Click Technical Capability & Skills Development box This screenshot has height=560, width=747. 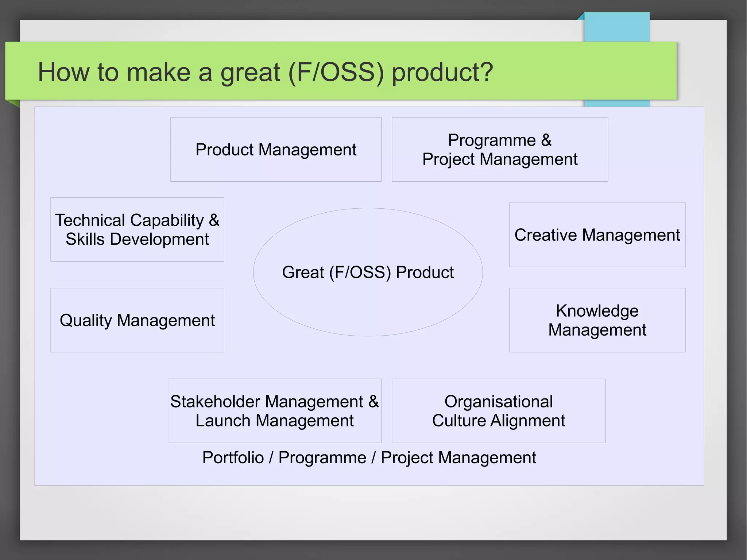pyautogui.click(x=137, y=229)
